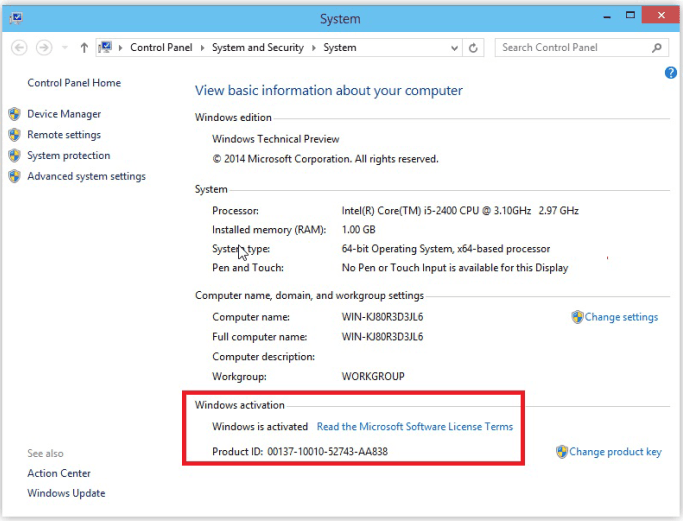Viewport: 683px width, 521px height.
Task: Click the 64-bit Operating System value
Action: [446, 249]
